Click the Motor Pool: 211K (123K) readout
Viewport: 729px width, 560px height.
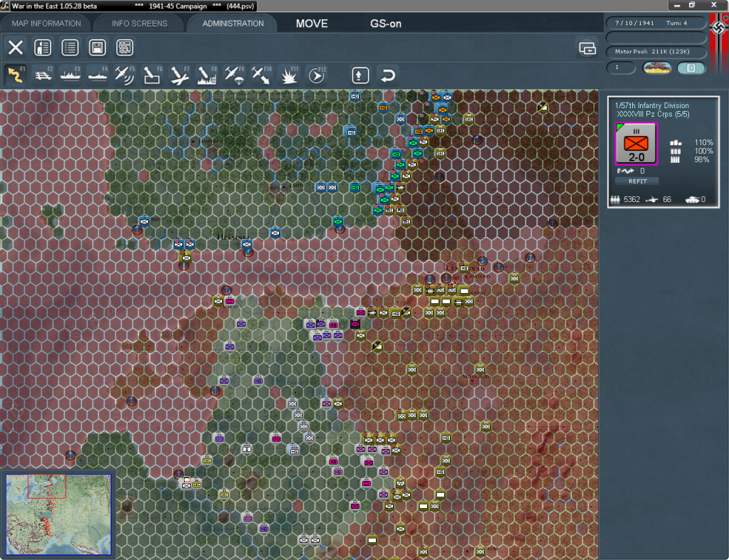(656, 51)
